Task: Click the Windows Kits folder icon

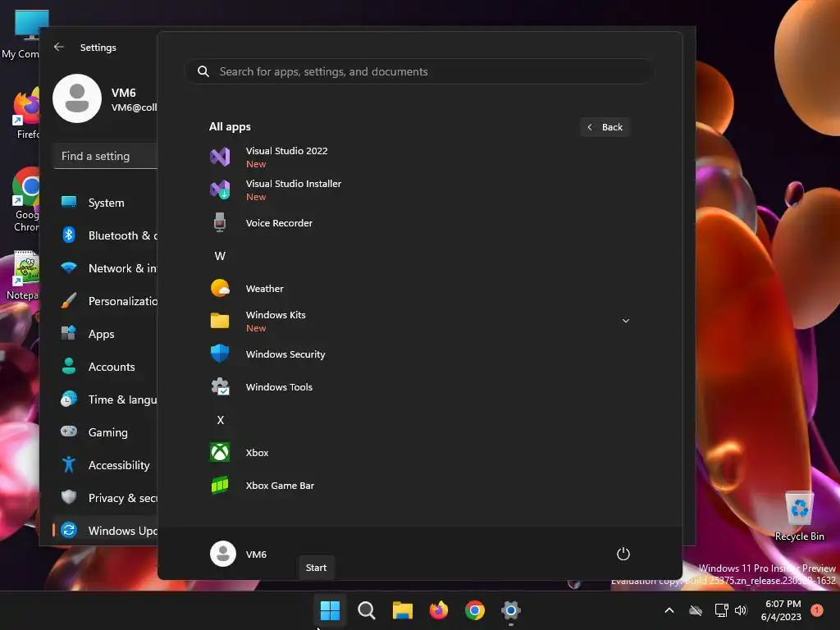Action: [220, 321]
